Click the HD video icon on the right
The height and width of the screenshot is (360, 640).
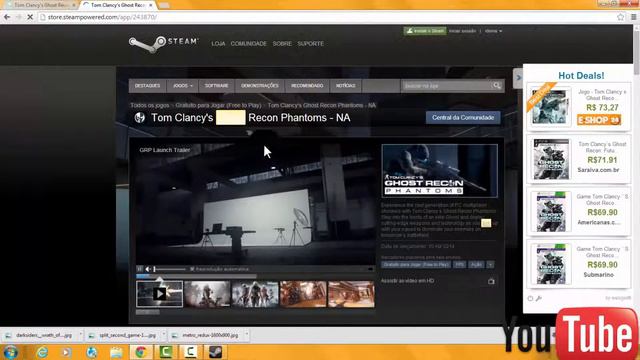[x=491, y=281]
